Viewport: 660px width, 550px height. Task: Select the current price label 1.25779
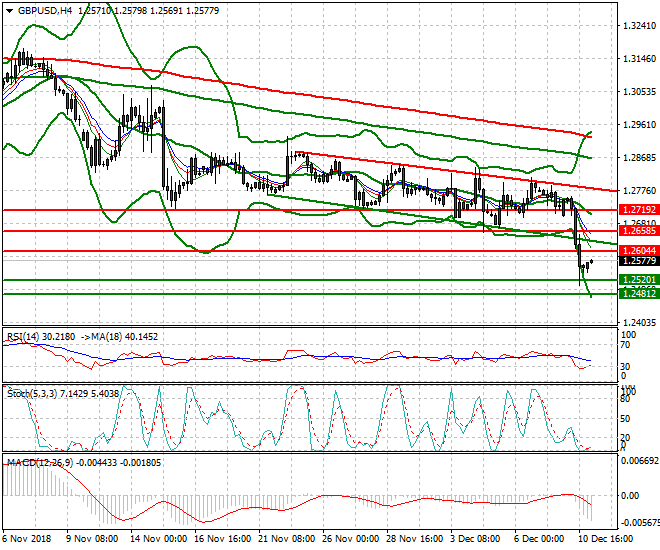[639, 261]
